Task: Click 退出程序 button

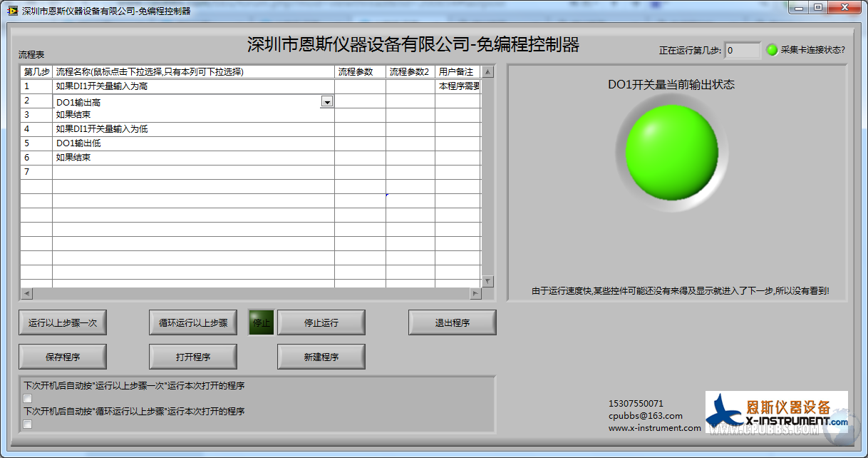Action: [453, 322]
